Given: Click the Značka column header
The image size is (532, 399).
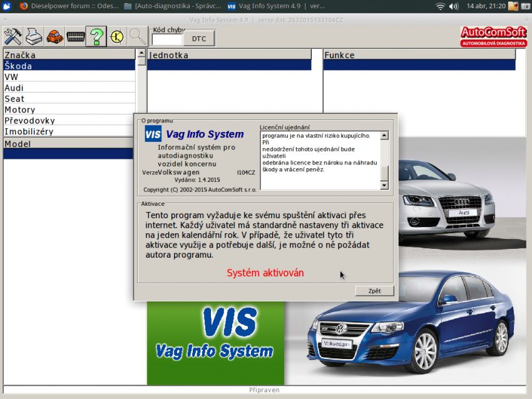Looking at the screenshot, I should tap(69, 54).
